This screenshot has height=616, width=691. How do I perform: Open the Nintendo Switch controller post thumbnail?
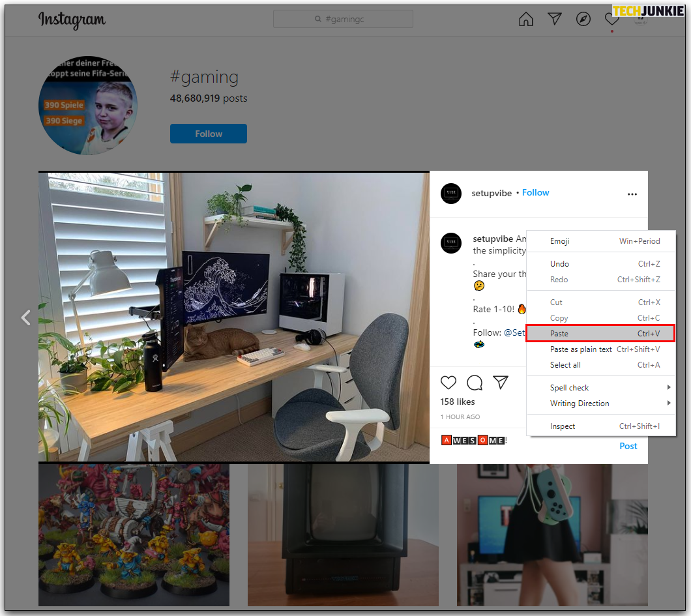pyautogui.click(x=552, y=535)
